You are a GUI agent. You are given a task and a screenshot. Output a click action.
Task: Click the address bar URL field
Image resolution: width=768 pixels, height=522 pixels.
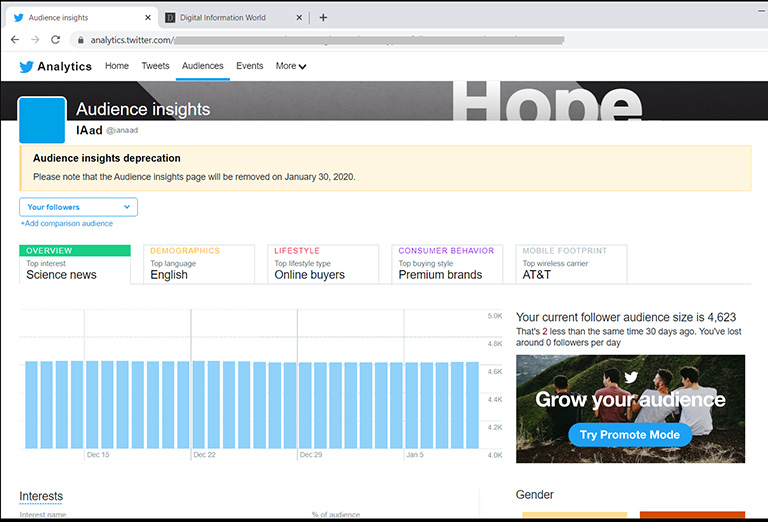click(x=350, y=40)
